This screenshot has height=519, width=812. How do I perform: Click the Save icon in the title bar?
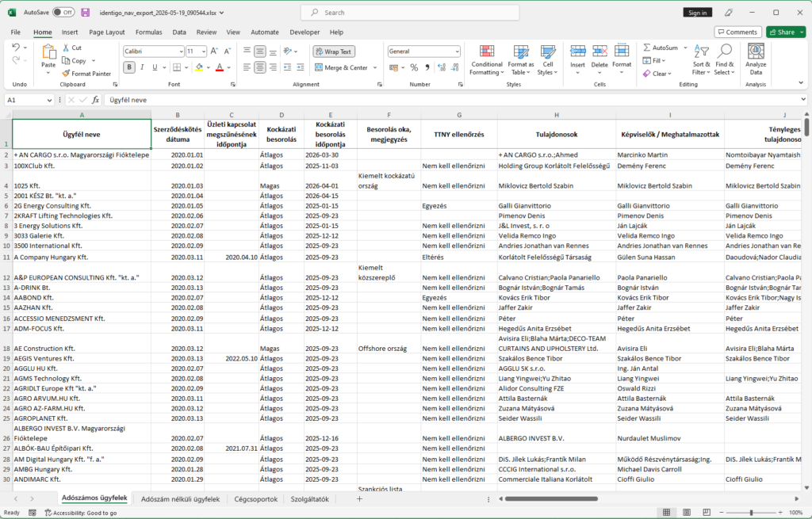pos(86,13)
